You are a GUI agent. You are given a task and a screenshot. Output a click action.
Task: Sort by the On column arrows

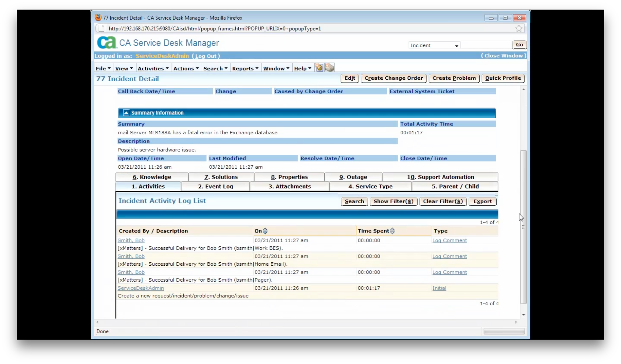pyautogui.click(x=265, y=231)
